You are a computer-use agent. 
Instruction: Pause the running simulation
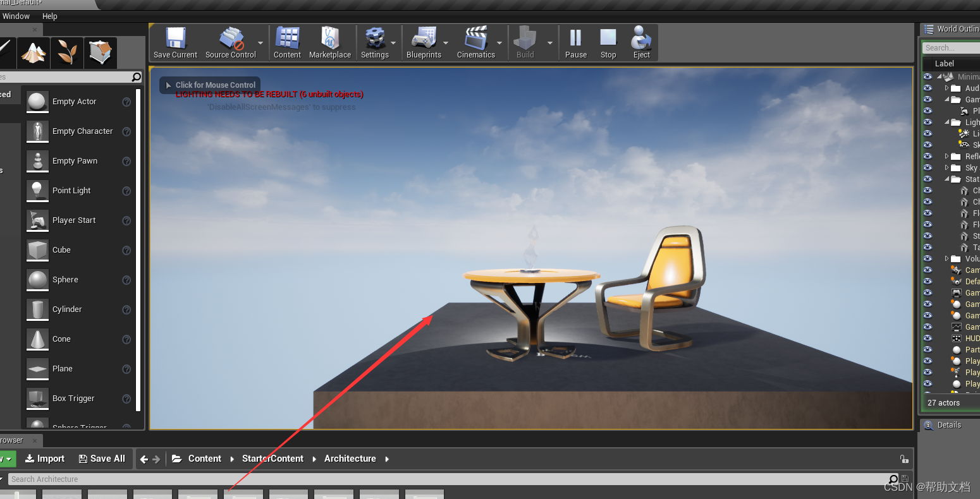pyautogui.click(x=576, y=43)
